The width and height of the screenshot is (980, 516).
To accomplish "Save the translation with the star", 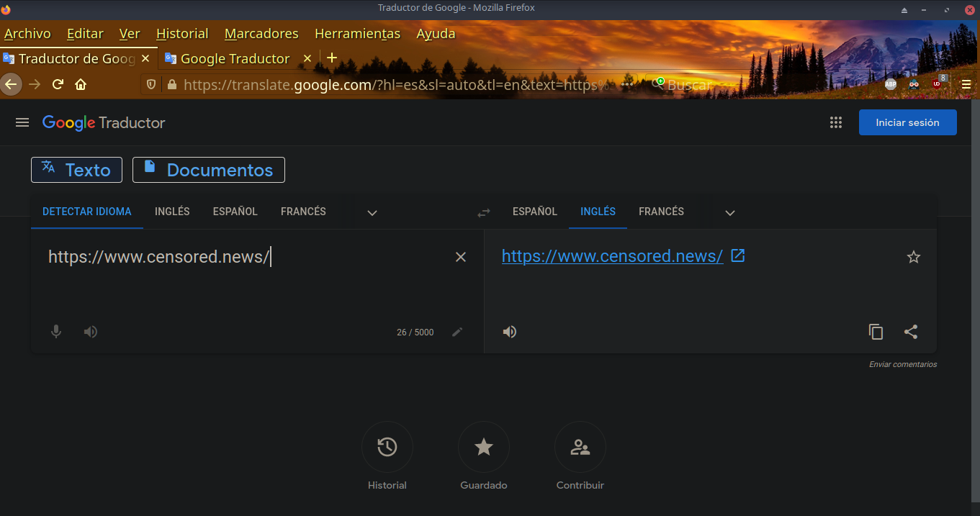I will (914, 257).
